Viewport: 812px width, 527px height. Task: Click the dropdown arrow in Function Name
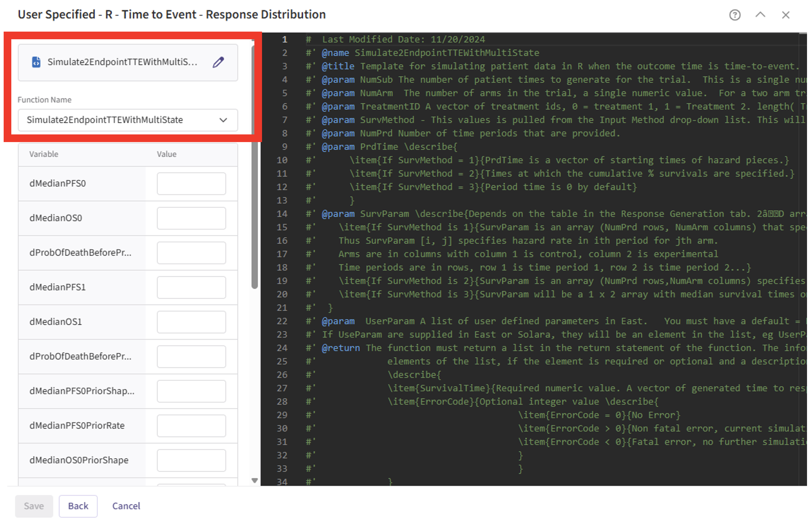coord(223,120)
